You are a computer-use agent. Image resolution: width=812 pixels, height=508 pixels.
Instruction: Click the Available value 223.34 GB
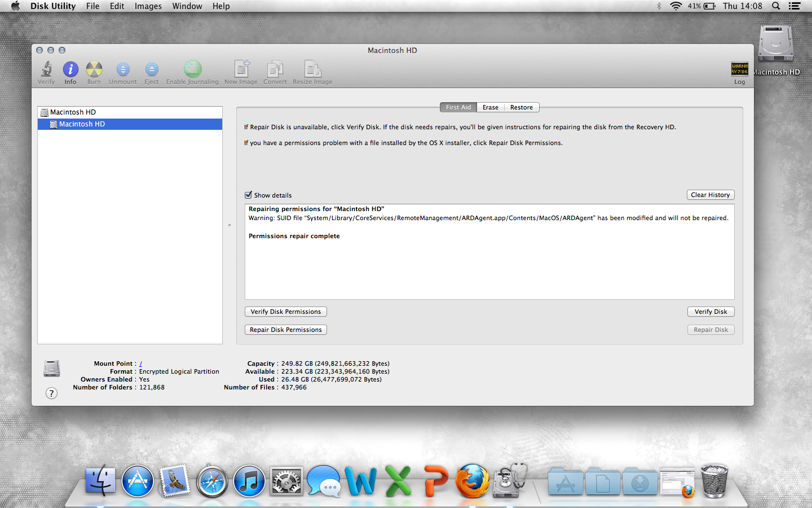pyautogui.click(x=336, y=371)
